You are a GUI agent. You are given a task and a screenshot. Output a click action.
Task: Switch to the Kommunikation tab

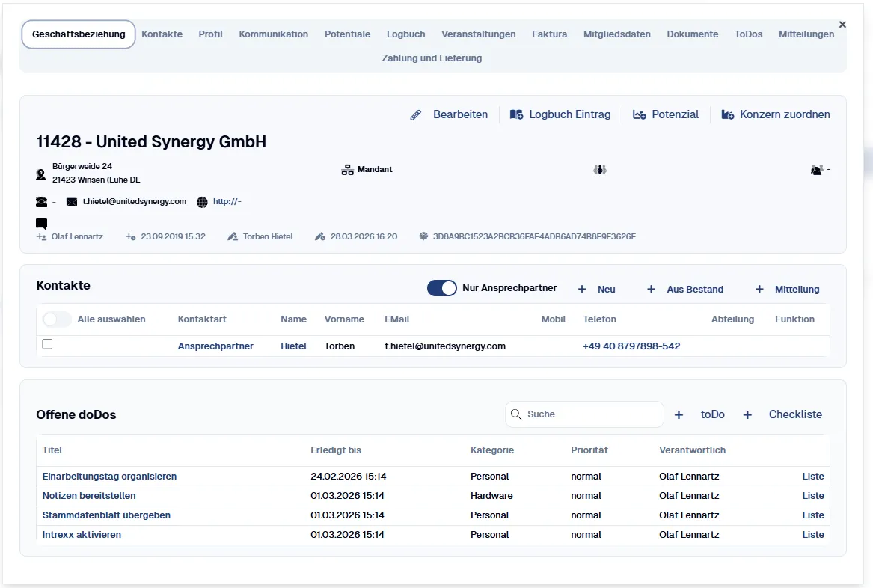[273, 34]
